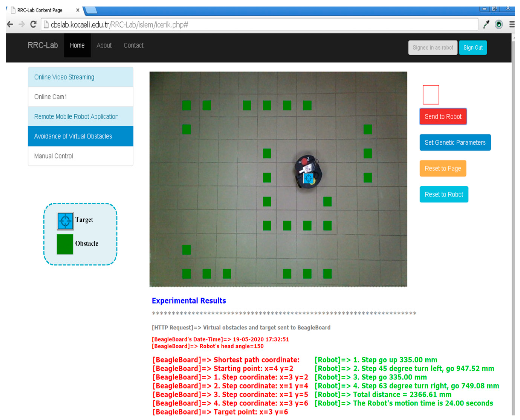Close the RRC-Lab Content Page tab
Image resolution: width=520 pixels, height=420 pixels.
(x=78, y=10)
